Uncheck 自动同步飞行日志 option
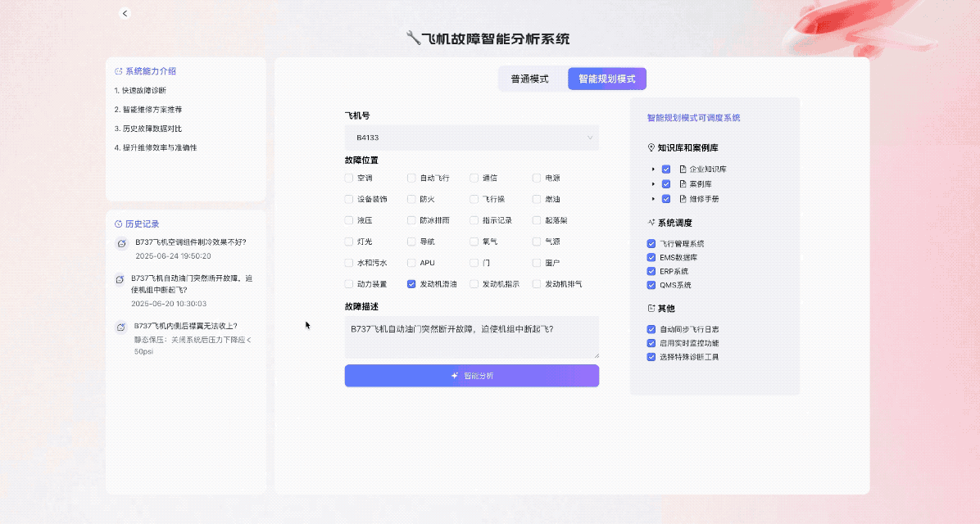980x524 pixels. point(651,329)
